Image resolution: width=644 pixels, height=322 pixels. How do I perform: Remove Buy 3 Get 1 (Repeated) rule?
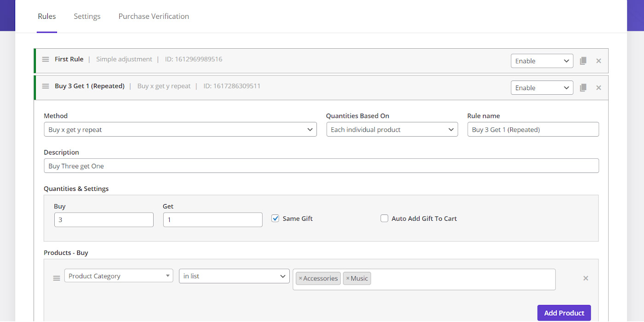(598, 87)
